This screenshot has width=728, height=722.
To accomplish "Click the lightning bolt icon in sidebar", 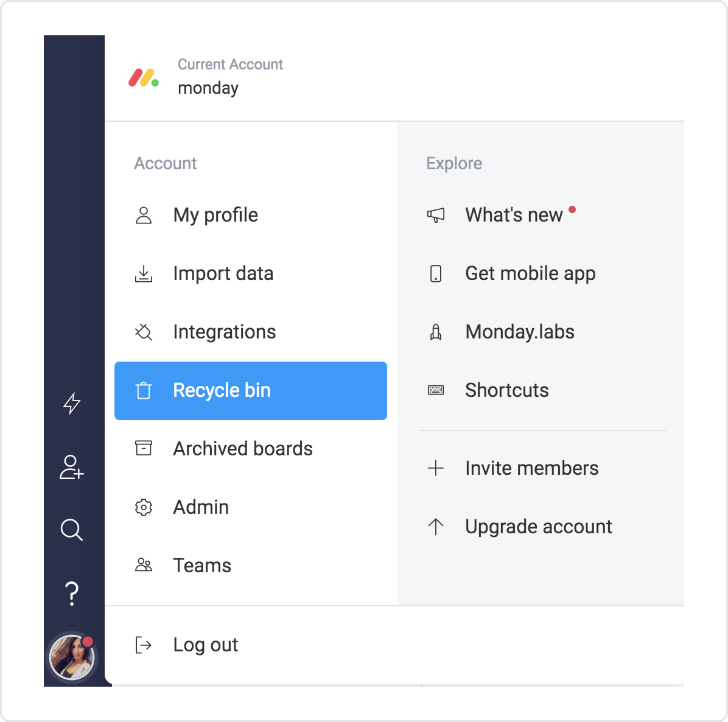I will click(72, 403).
